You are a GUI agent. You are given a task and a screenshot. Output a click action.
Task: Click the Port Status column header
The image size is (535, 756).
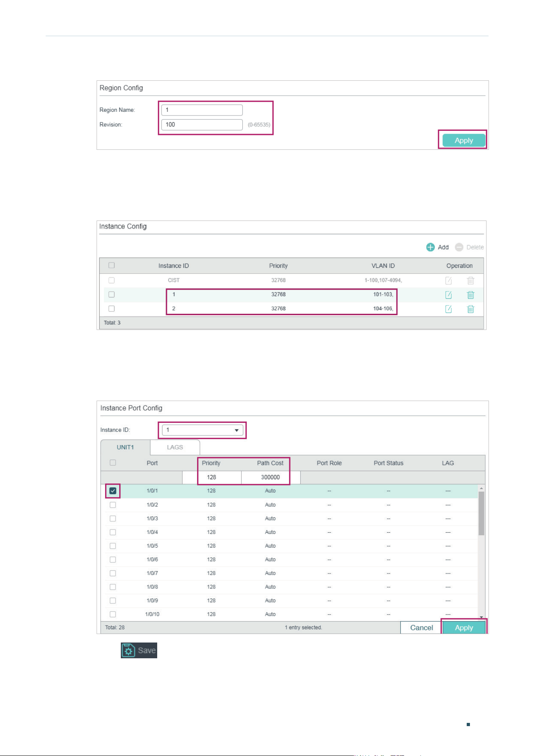click(389, 463)
